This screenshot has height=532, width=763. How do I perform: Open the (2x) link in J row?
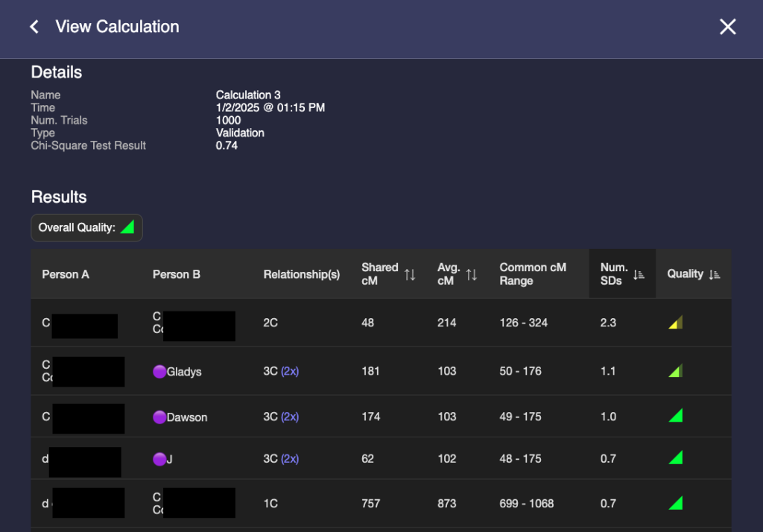click(x=290, y=458)
